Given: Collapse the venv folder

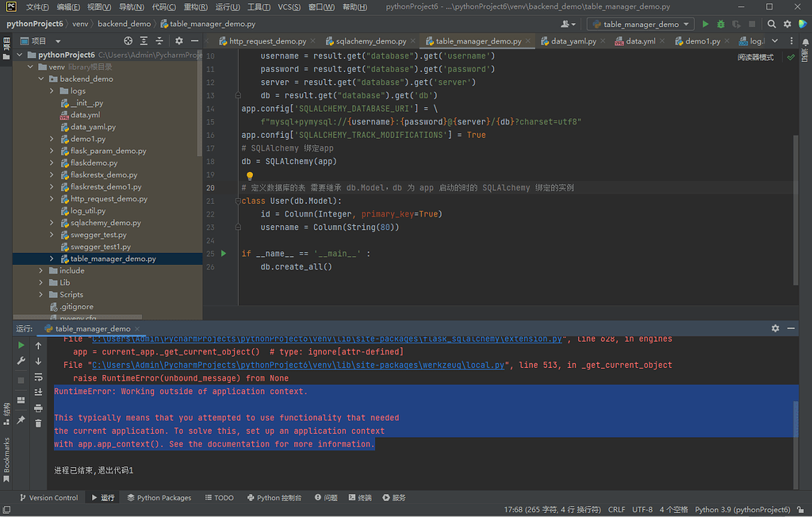Looking at the screenshot, I should click(30, 67).
